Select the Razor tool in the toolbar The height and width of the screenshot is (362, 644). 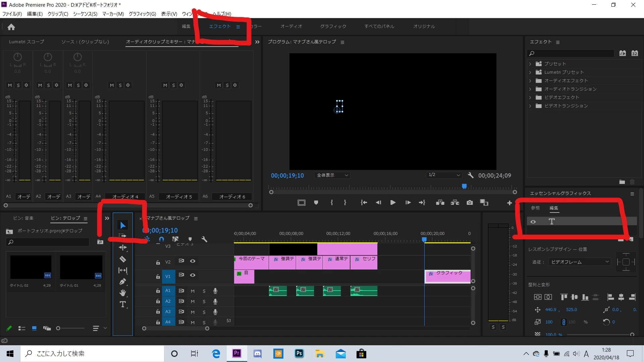[x=123, y=259]
